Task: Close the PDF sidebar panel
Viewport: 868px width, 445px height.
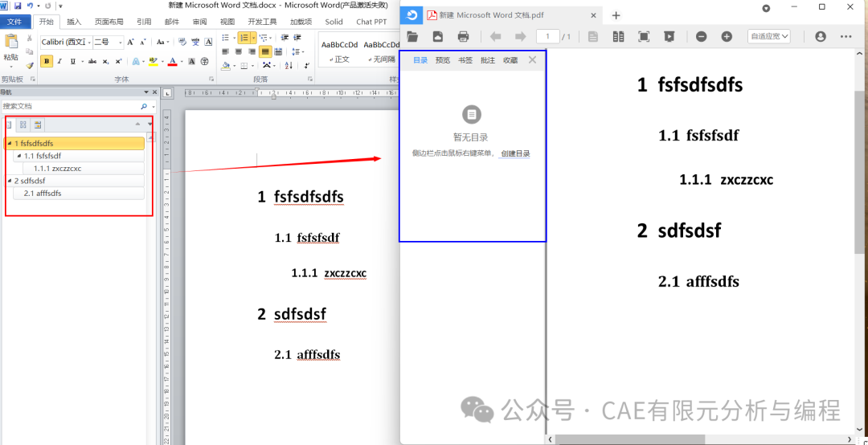Action: 533,59
